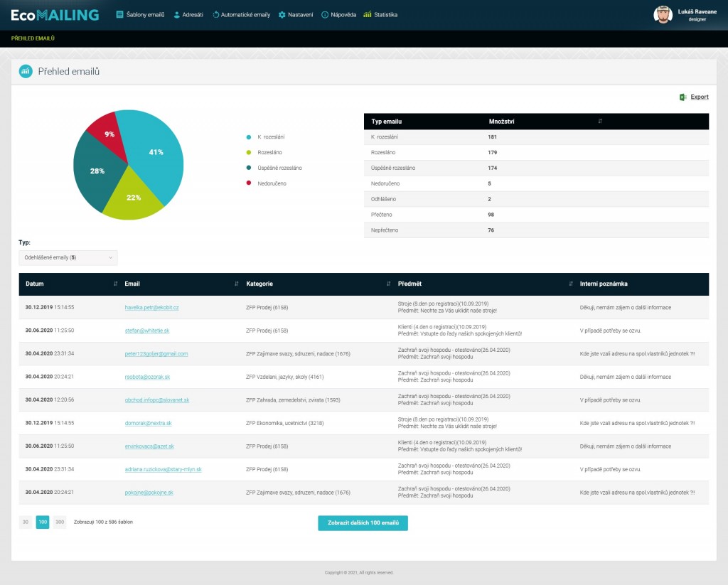
Task: Click the red Nedoručeno legend dot
Action: click(x=249, y=183)
